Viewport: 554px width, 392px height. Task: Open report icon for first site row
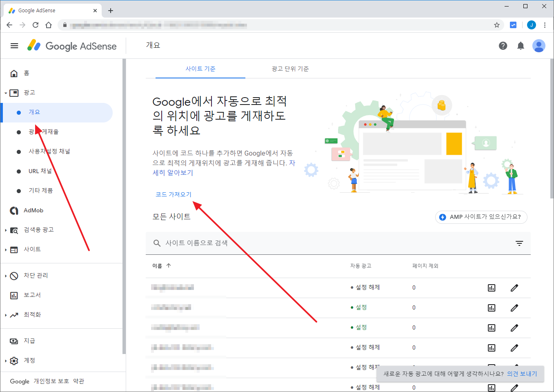coord(492,288)
